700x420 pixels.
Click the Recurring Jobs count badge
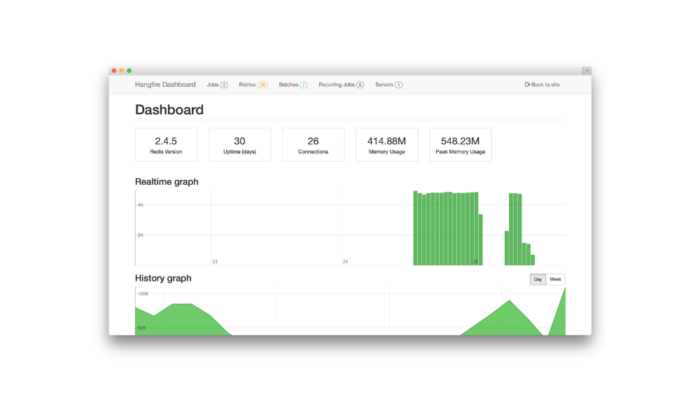pyautogui.click(x=360, y=85)
